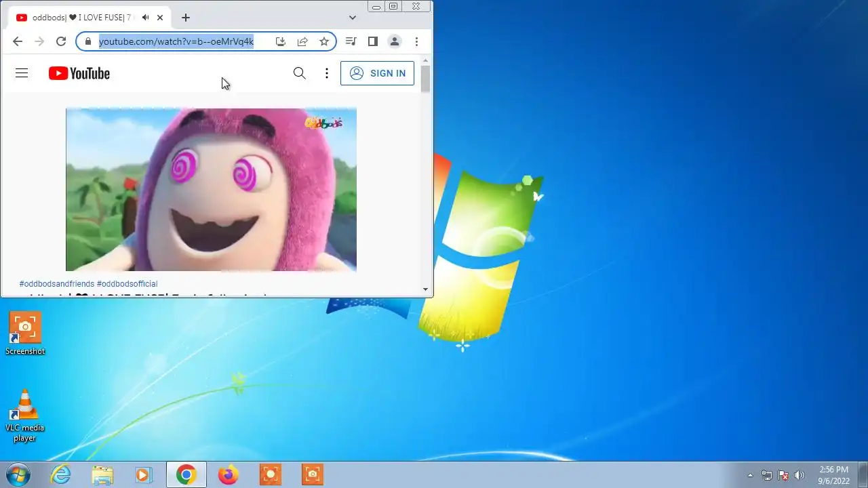The image size is (868, 488).
Task: Open the YouTube search magnifier
Action: pyautogui.click(x=299, y=73)
